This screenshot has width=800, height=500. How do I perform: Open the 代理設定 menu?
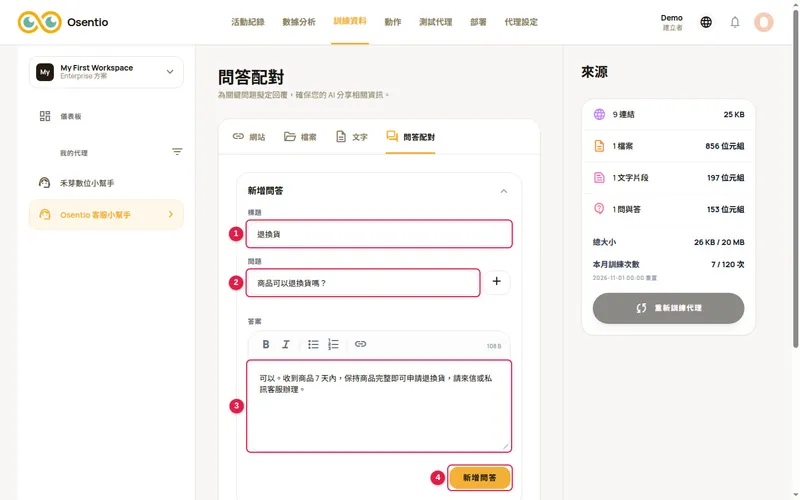(521, 22)
